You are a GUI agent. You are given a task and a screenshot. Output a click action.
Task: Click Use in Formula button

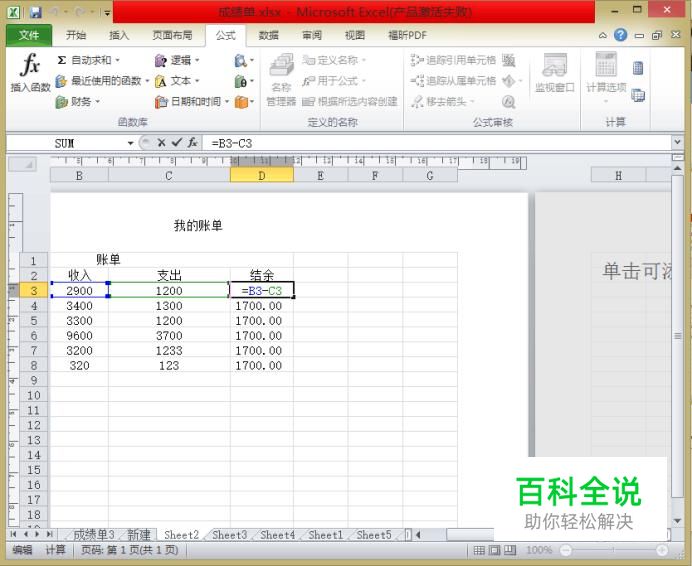(334, 81)
